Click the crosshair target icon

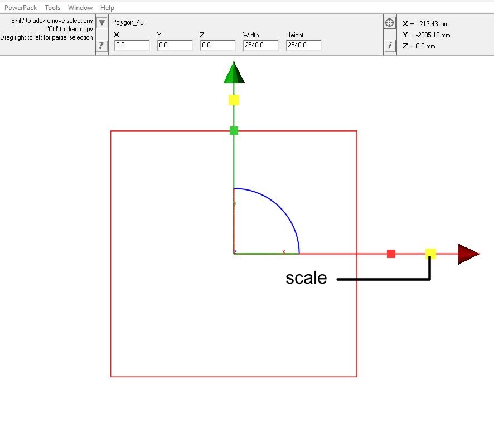[x=390, y=23]
